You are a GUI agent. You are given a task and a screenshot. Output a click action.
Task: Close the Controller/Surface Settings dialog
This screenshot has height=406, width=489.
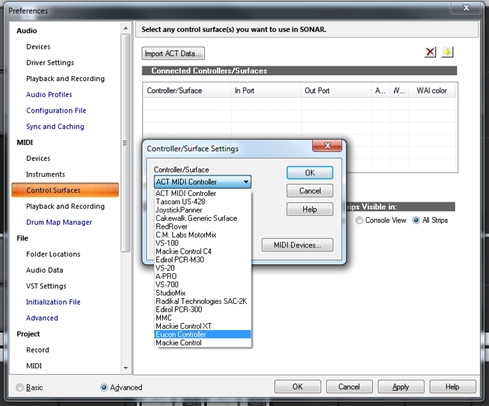(x=327, y=146)
